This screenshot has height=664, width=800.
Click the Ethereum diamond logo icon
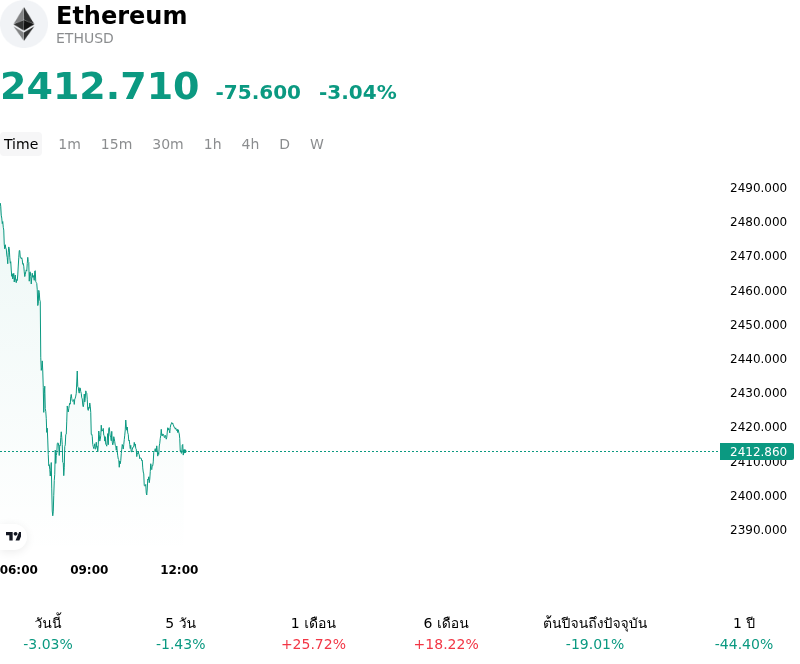[23, 24]
